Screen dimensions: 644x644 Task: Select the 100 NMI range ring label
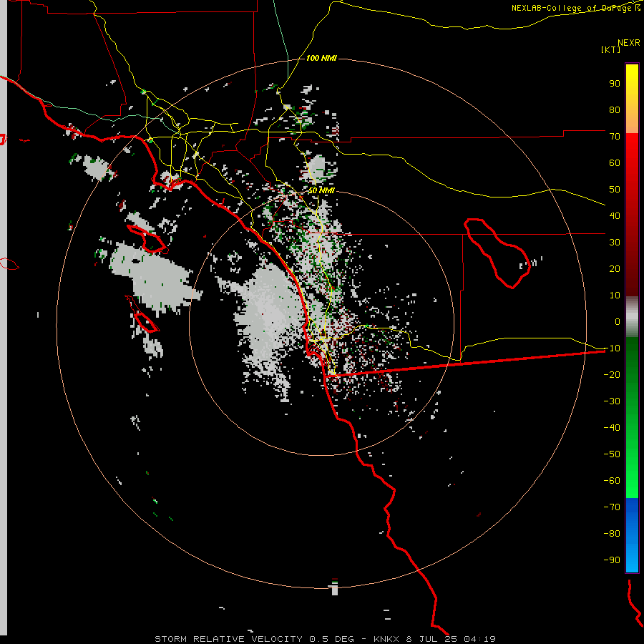pyautogui.click(x=321, y=58)
